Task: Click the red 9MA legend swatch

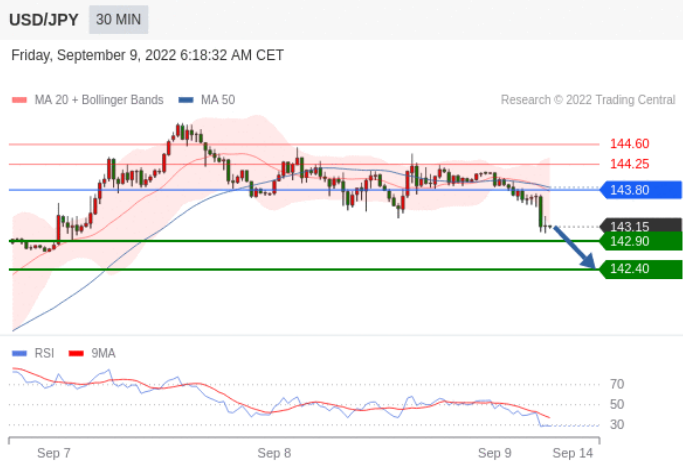Action: (x=76, y=354)
